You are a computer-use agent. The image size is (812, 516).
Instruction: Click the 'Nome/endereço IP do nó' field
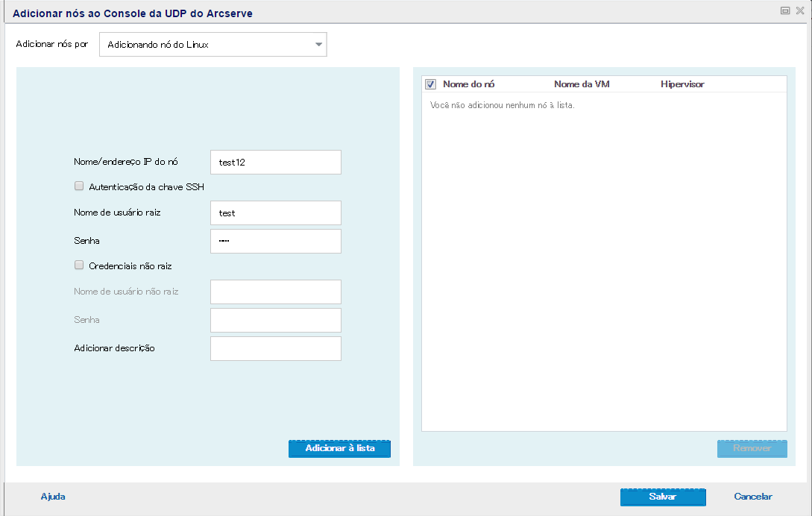(275, 163)
